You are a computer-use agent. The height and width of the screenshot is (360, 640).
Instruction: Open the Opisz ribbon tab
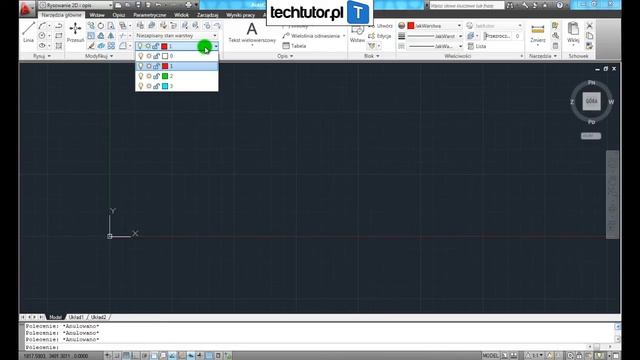point(118,15)
